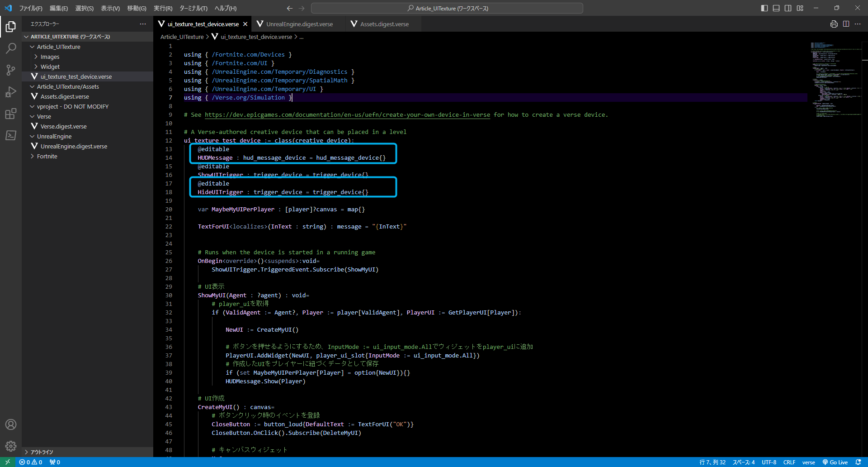This screenshot has height=467, width=868.
Task: Open the Run and Debug view
Action: [11, 92]
